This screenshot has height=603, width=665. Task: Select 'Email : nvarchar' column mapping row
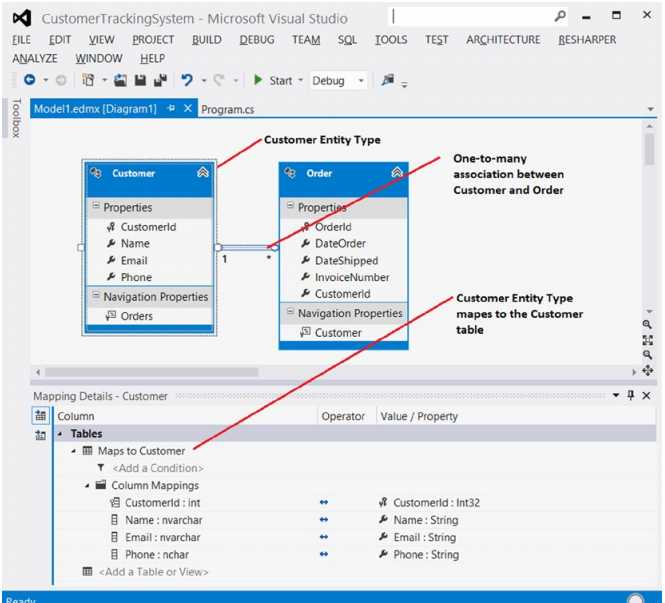(x=162, y=537)
